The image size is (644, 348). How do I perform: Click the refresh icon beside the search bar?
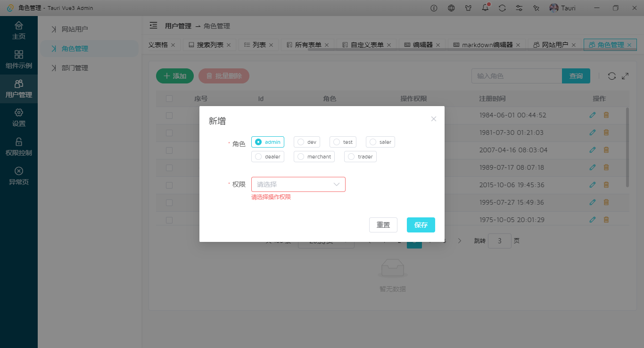[611, 75]
